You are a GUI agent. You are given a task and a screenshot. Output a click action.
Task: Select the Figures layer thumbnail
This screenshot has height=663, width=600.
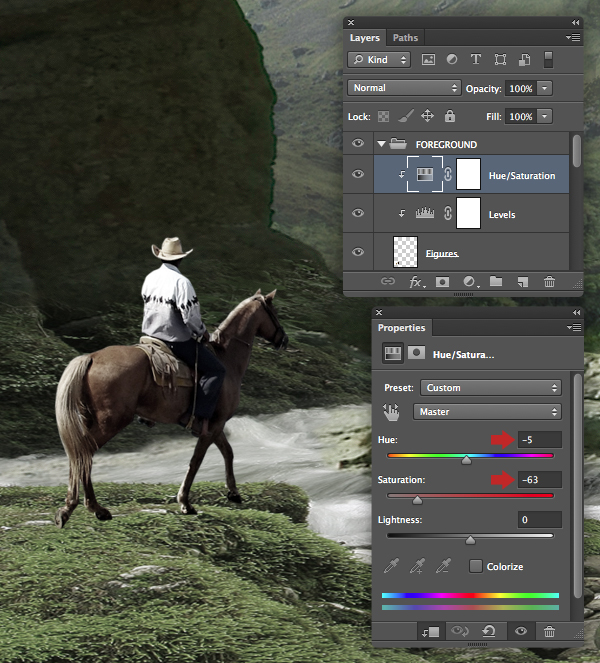405,252
